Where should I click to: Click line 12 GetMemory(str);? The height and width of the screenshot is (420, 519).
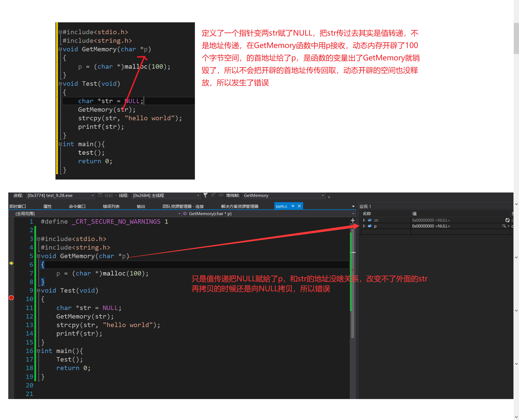click(85, 316)
